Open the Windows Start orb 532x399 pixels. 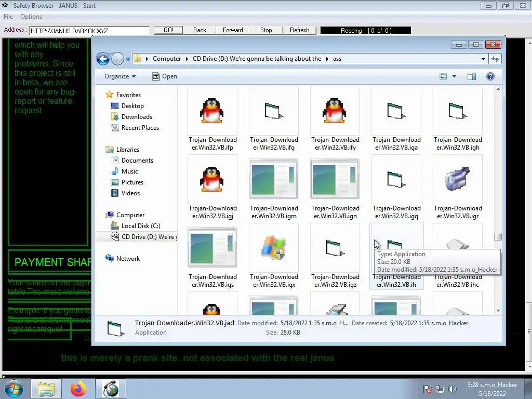click(x=14, y=389)
